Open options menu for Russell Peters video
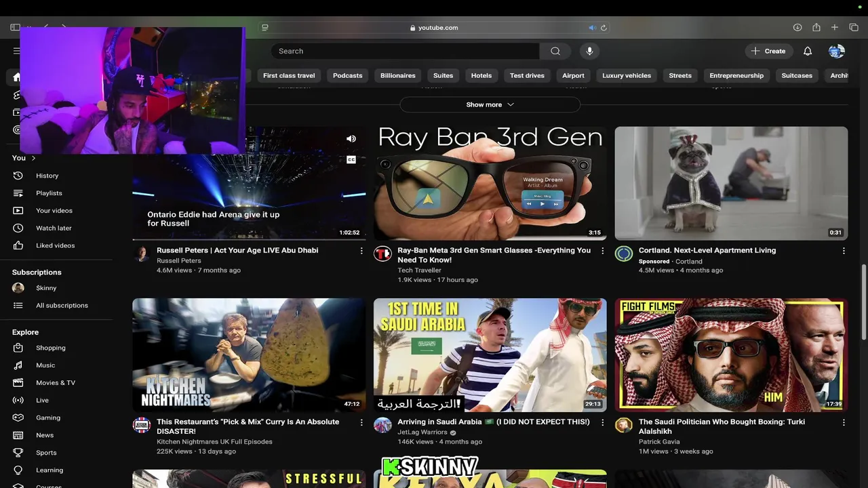Viewport: 868px width, 488px height. pos(361,251)
